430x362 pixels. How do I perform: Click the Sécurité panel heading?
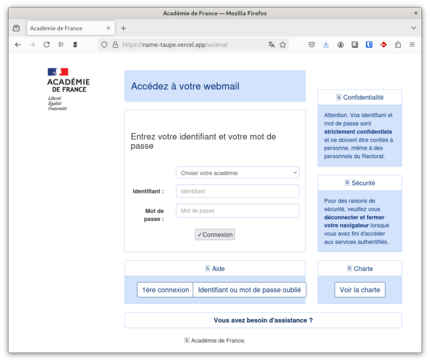[360, 183]
